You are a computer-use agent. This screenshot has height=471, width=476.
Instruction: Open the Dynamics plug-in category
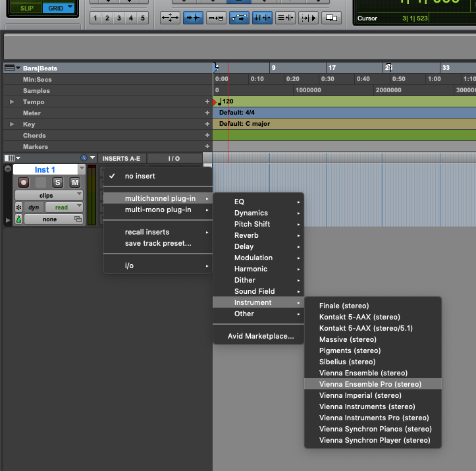[x=258, y=213]
